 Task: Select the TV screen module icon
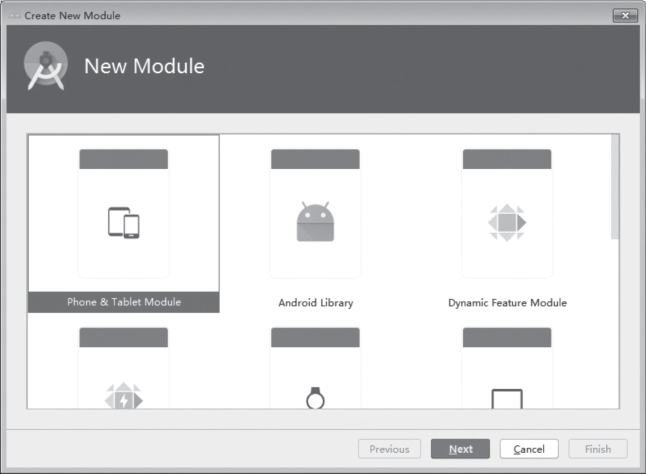(506, 399)
